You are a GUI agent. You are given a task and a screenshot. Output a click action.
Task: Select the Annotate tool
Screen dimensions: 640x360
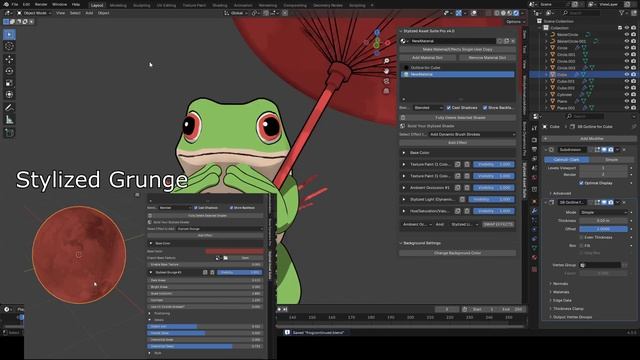[9, 108]
